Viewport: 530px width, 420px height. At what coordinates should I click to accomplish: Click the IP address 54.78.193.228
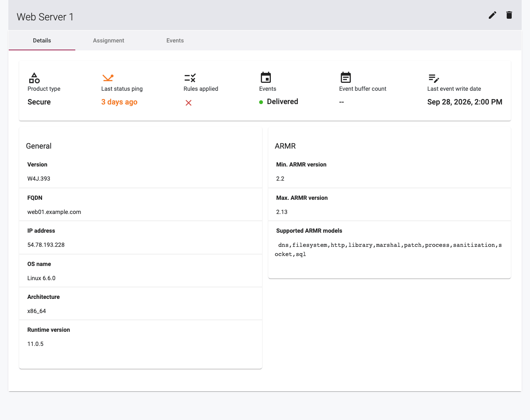(46, 245)
